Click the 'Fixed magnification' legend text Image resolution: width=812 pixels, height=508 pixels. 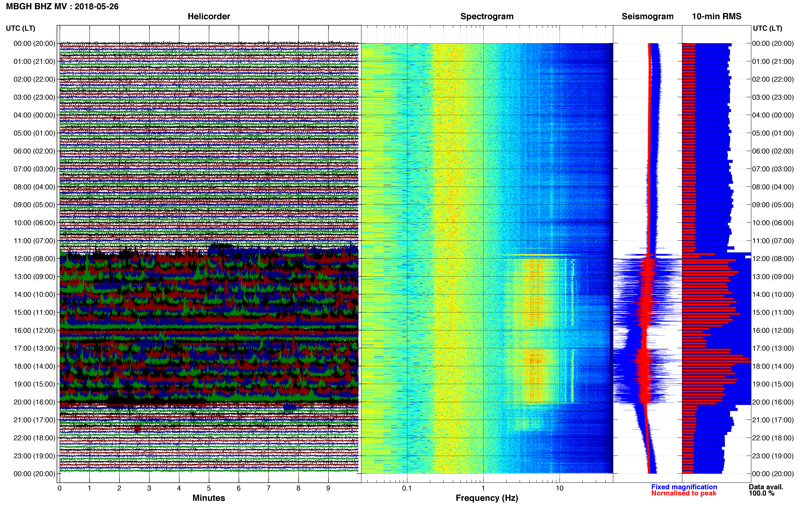click(684, 487)
